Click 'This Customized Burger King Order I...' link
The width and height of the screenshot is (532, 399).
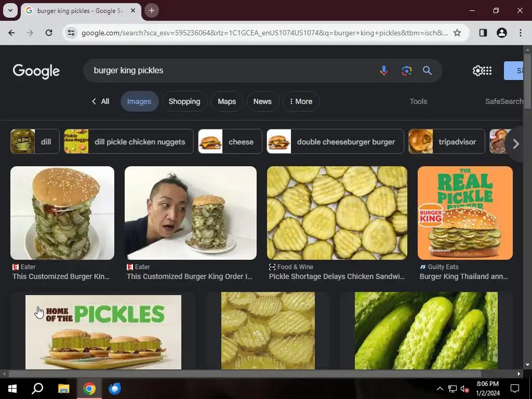pyautogui.click(x=189, y=276)
